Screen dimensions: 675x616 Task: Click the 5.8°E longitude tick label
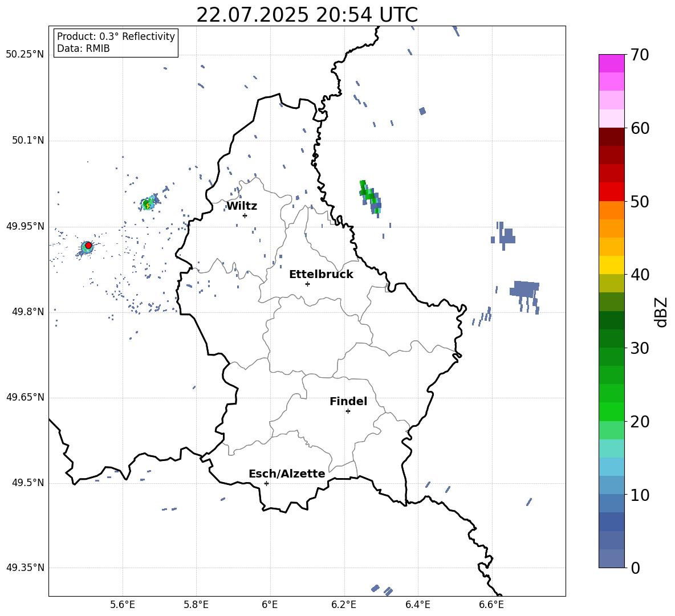pyautogui.click(x=196, y=605)
